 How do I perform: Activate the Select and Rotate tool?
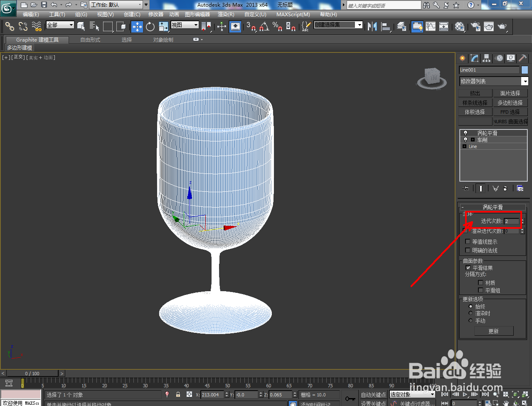click(150, 27)
